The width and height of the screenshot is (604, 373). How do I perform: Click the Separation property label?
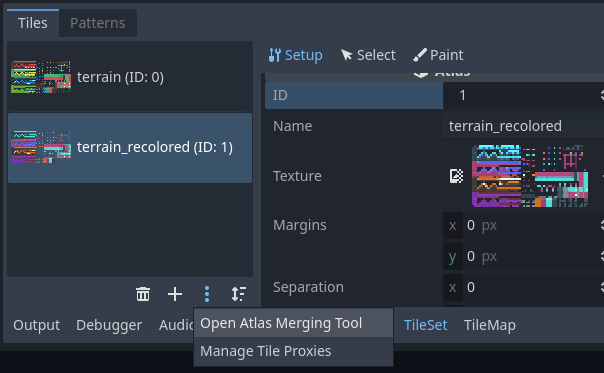coord(308,287)
